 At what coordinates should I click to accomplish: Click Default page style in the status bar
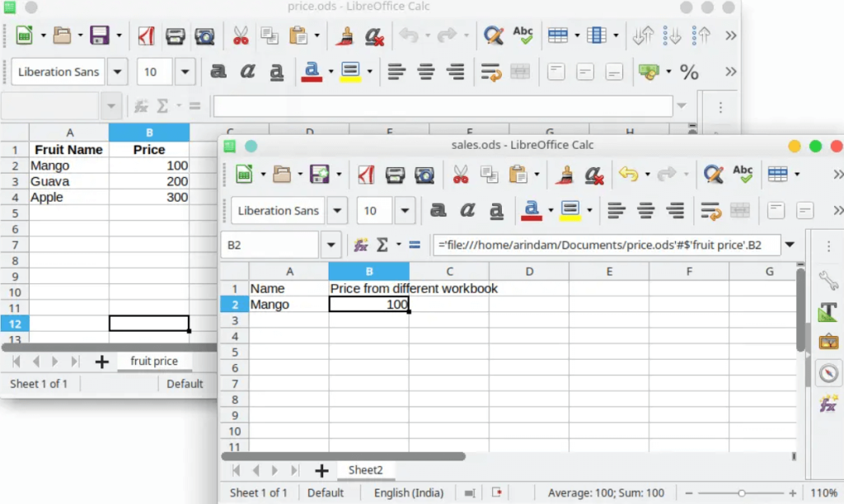pyautogui.click(x=327, y=492)
